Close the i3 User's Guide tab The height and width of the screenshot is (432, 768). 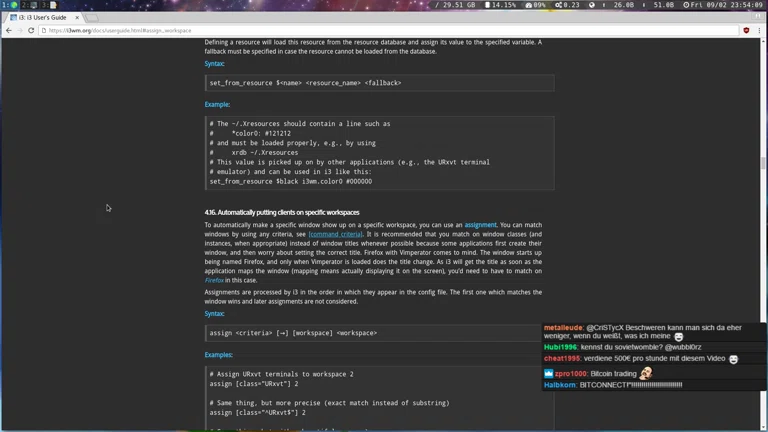[x=77, y=17]
